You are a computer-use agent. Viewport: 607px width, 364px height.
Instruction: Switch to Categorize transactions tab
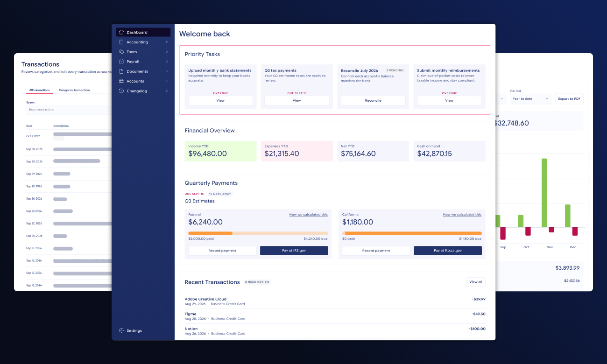(x=75, y=90)
